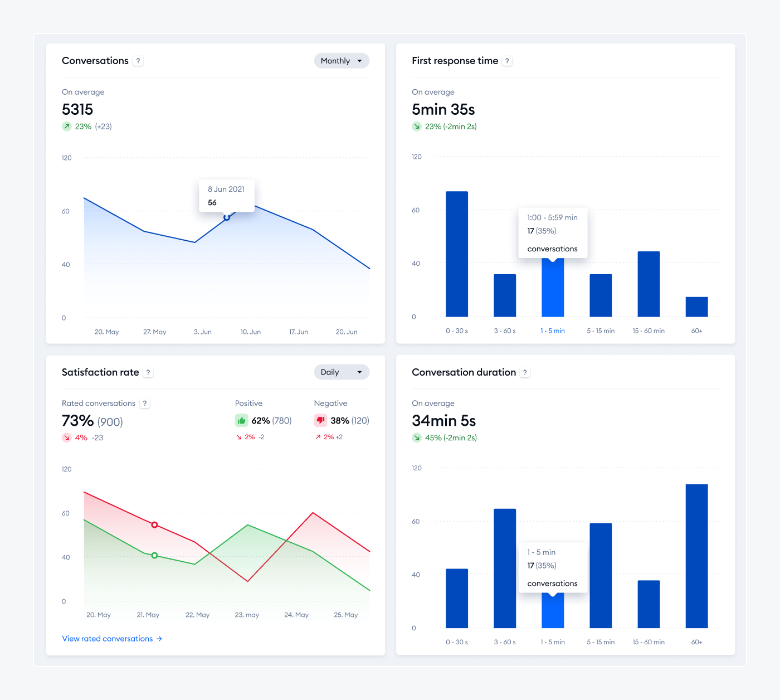Select the Negative ratings column header
Image resolution: width=780 pixels, height=700 pixels.
tap(330, 403)
